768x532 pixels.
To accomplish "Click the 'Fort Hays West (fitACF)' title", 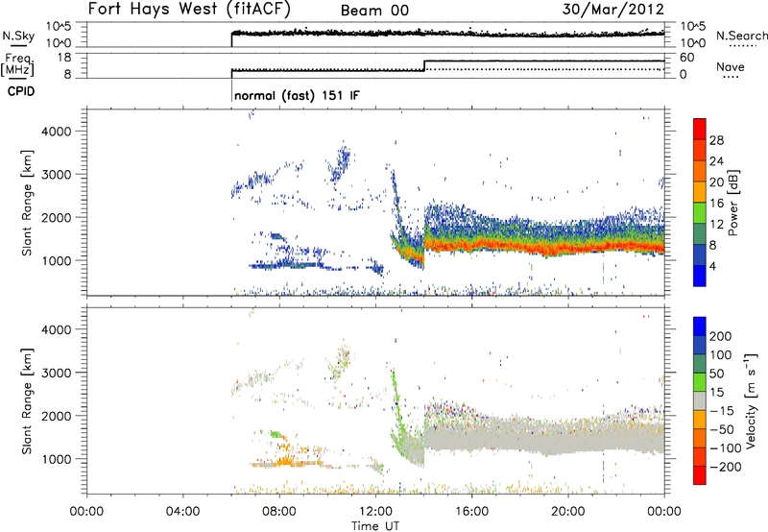I will point(189,9).
